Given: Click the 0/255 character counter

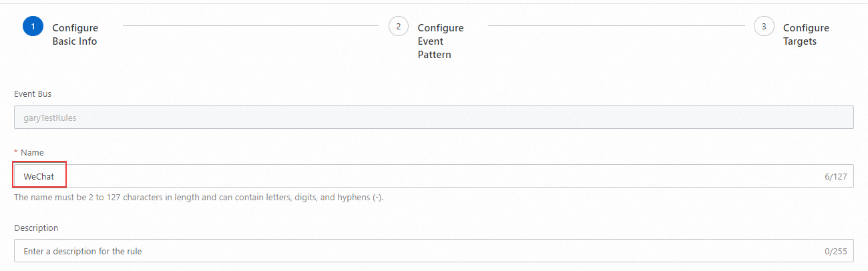Looking at the screenshot, I should point(835,252).
